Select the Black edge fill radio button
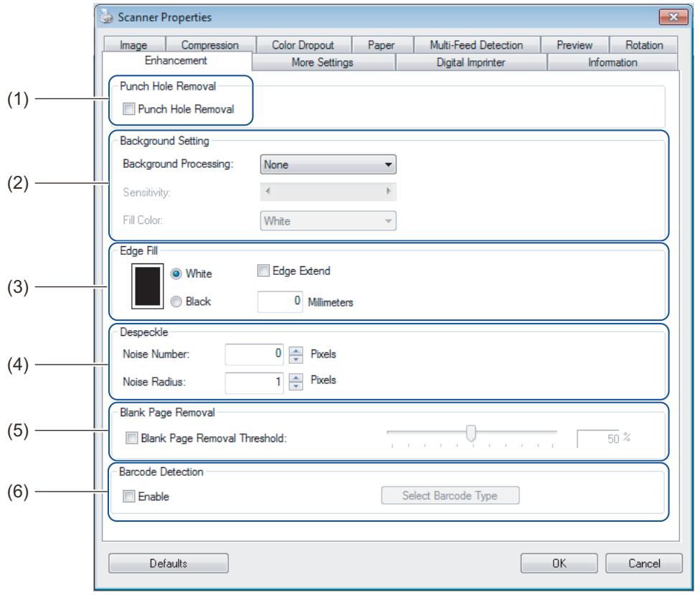Image resolution: width=700 pixels, height=595 pixels. (x=176, y=301)
